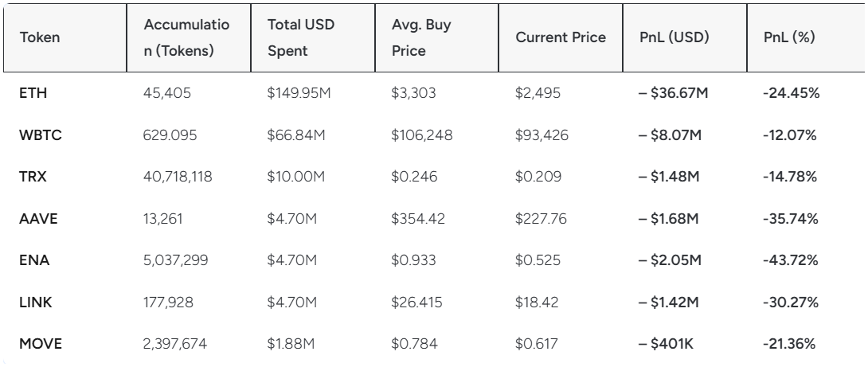Select the ETH token cell

[33, 93]
